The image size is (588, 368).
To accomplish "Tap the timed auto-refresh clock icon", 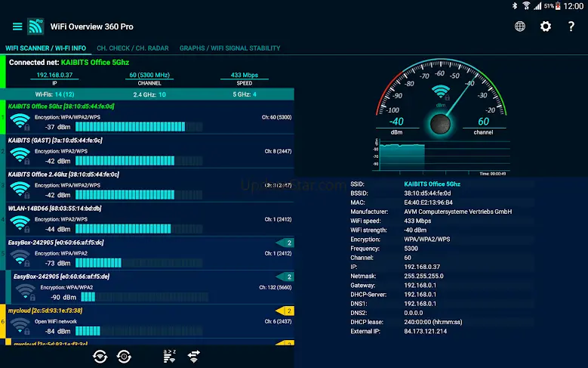I will (x=124, y=356).
